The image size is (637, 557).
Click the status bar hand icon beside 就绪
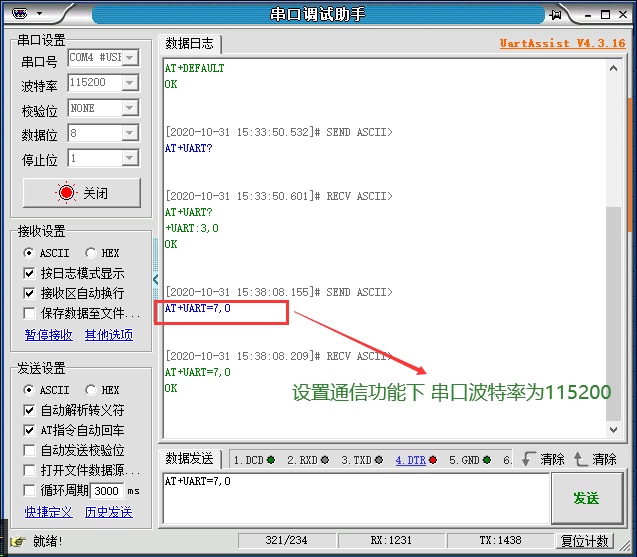(17, 541)
